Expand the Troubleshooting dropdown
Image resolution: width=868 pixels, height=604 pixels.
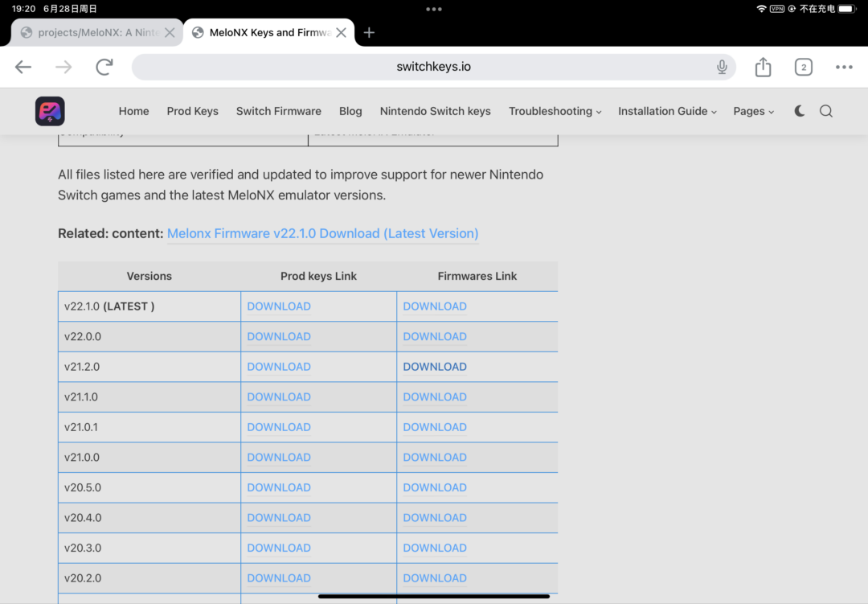[555, 111]
